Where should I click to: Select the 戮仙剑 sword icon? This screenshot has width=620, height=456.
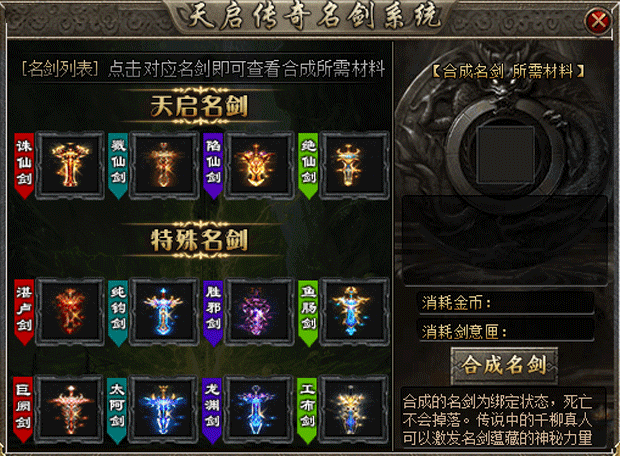[164, 165]
